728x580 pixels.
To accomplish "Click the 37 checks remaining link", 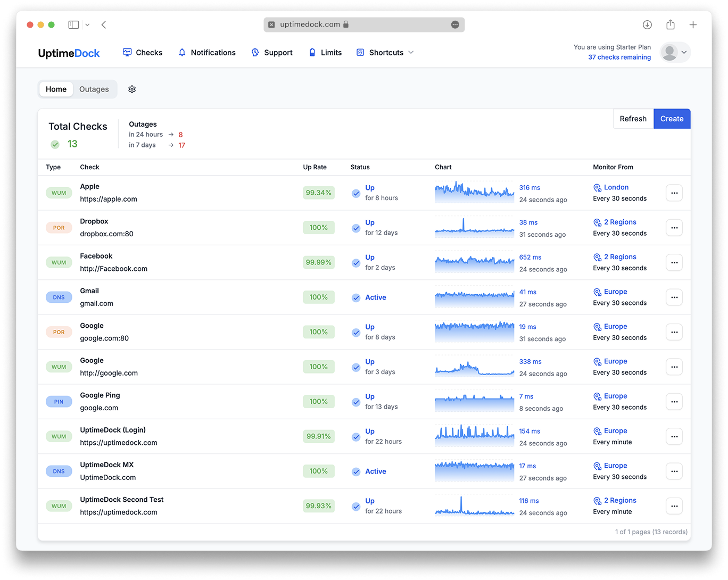I will 619,57.
